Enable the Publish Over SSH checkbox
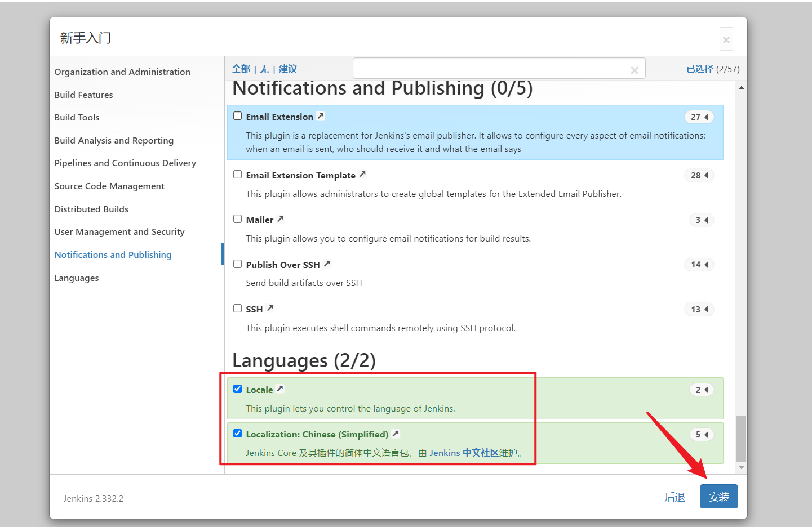Viewport: 812px width, 527px height. [x=238, y=264]
